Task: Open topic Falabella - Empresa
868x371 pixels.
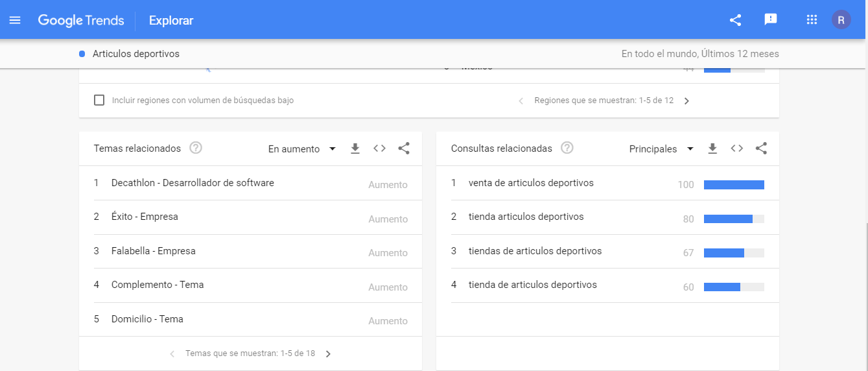Action: pyautogui.click(x=153, y=251)
